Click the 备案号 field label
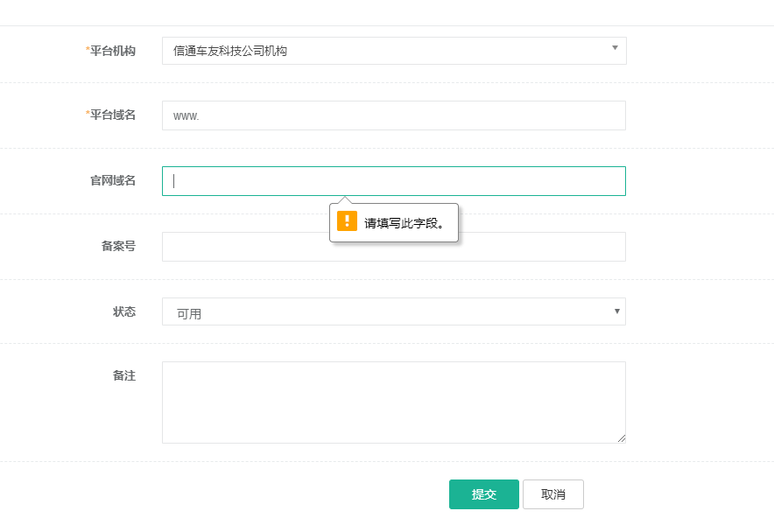Screen dimensions: 774x532 (118, 246)
